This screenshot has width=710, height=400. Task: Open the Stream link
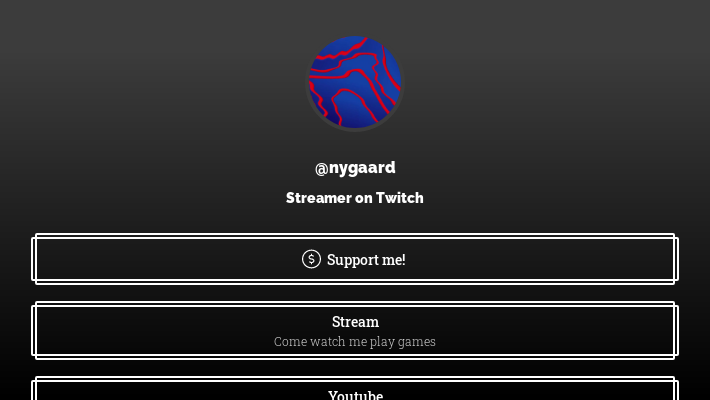(x=355, y=331)
